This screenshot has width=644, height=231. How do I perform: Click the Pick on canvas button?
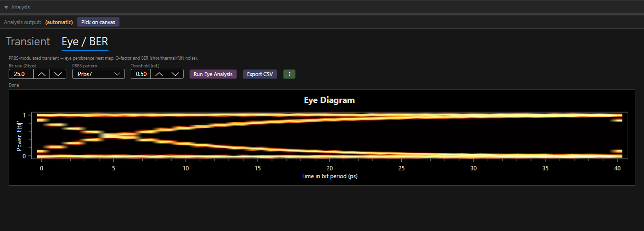98,22
